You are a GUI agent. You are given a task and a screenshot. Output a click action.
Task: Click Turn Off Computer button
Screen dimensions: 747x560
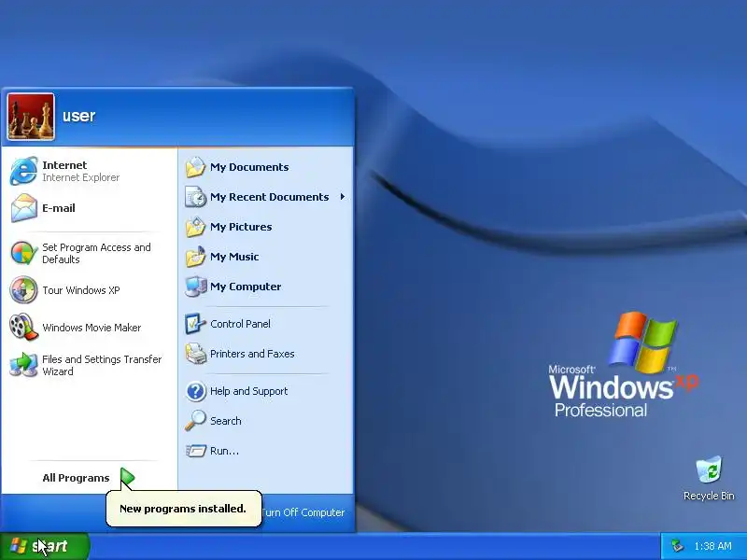(x=303, y=512)
